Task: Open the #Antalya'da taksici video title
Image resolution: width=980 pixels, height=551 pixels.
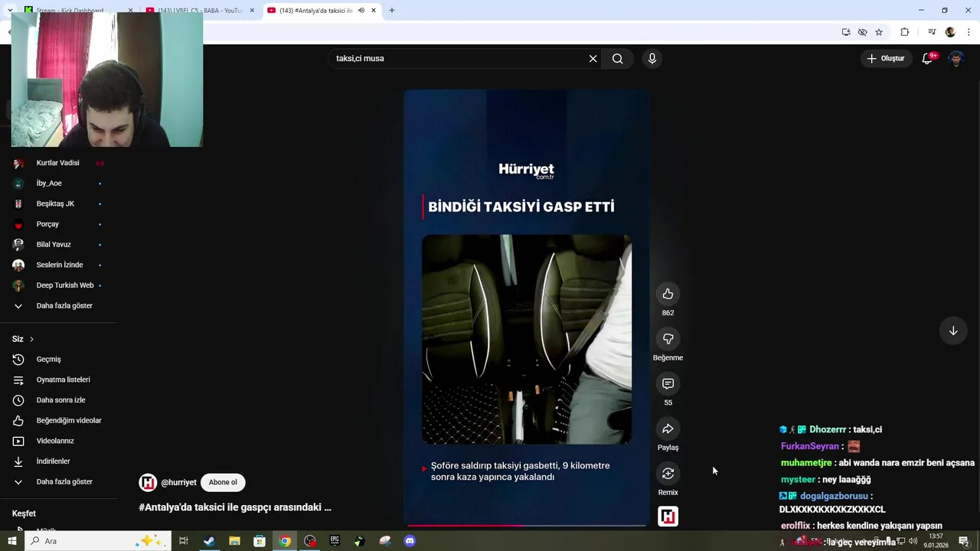Action: pyautogui.click(x=235, y=507)
